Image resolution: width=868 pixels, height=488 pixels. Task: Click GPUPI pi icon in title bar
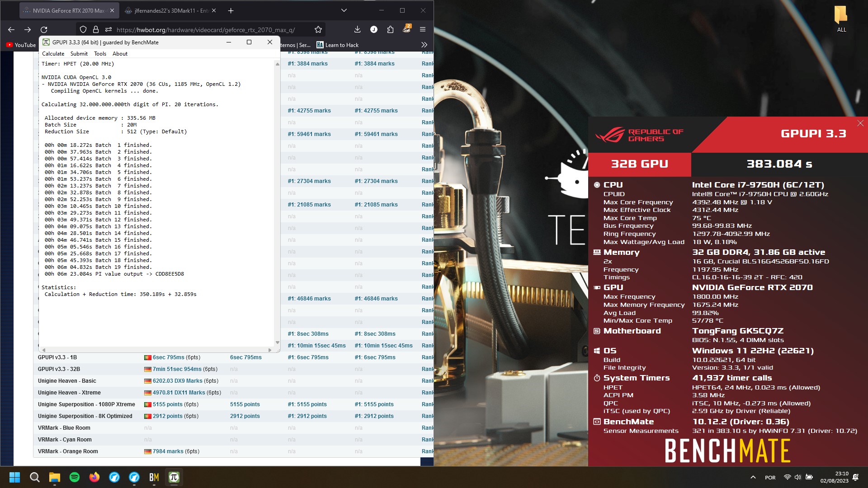[46, 42]
